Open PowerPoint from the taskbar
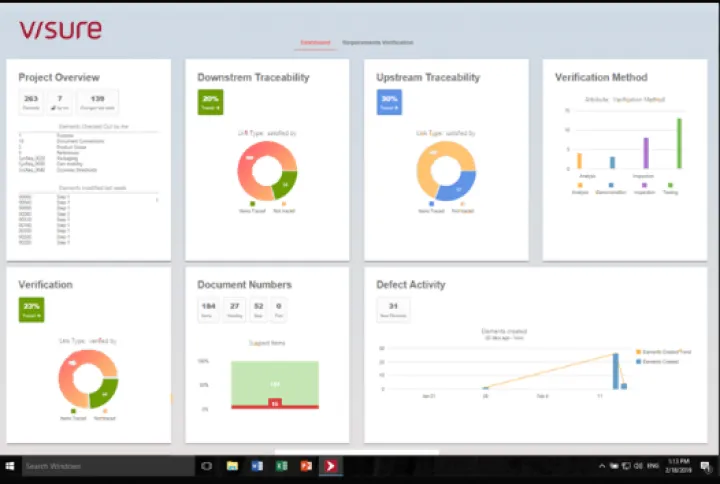Image resolution: width=720 pixels, height=484 pixels. pos(305,466)
